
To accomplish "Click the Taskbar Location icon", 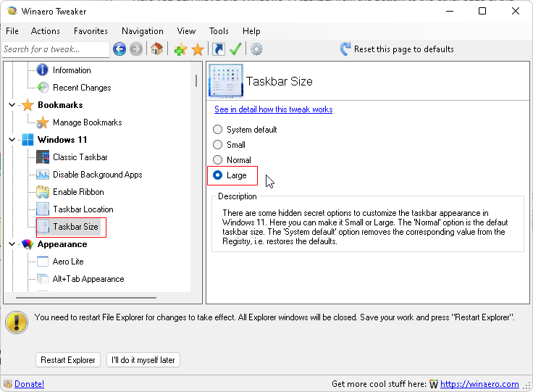I will [43, 209].
